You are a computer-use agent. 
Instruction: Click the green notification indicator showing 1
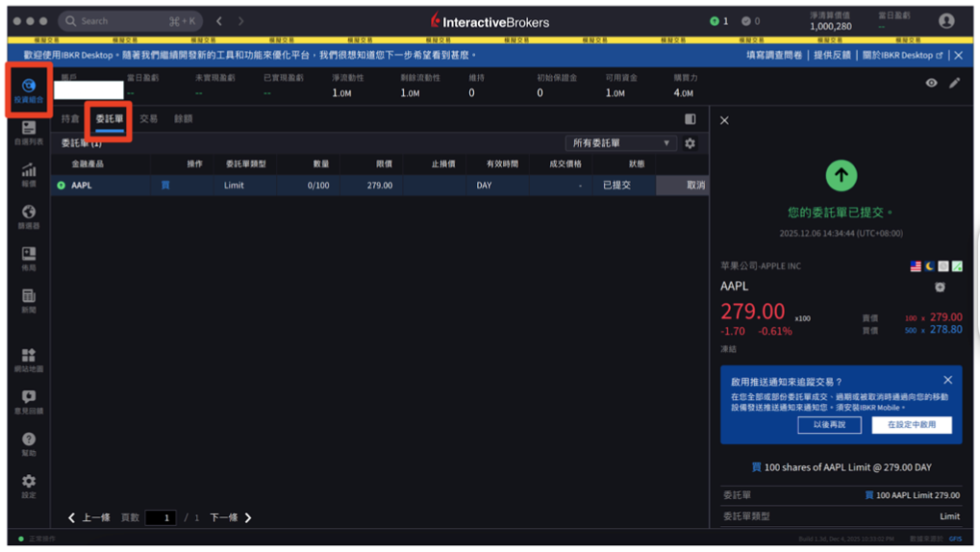coord(719,21)
